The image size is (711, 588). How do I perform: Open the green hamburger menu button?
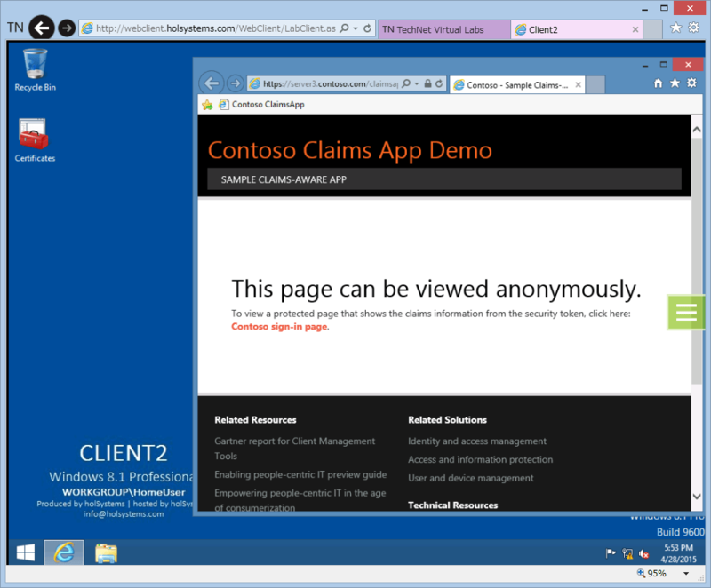685,312
